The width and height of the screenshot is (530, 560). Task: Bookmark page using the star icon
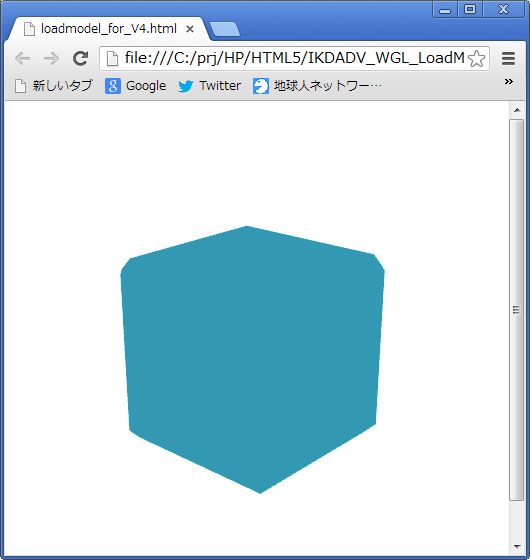point(476,59)
